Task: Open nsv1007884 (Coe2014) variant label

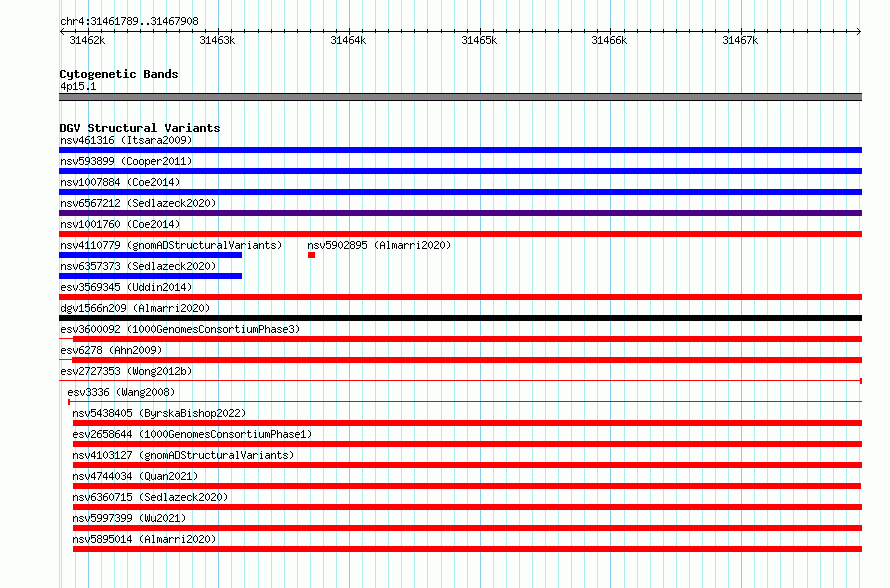Action: [x=120, y=182]
